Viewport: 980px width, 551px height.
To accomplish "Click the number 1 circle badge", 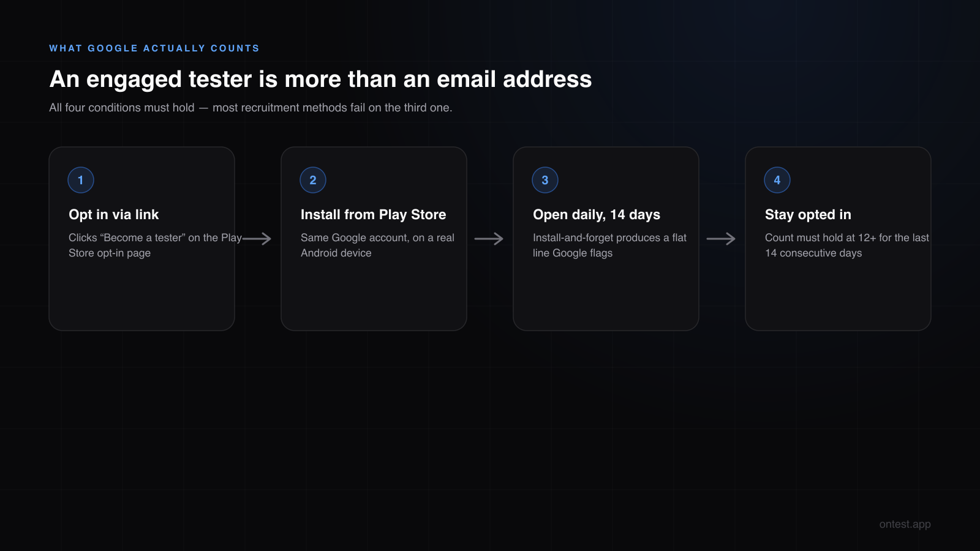I will point(81,180).
